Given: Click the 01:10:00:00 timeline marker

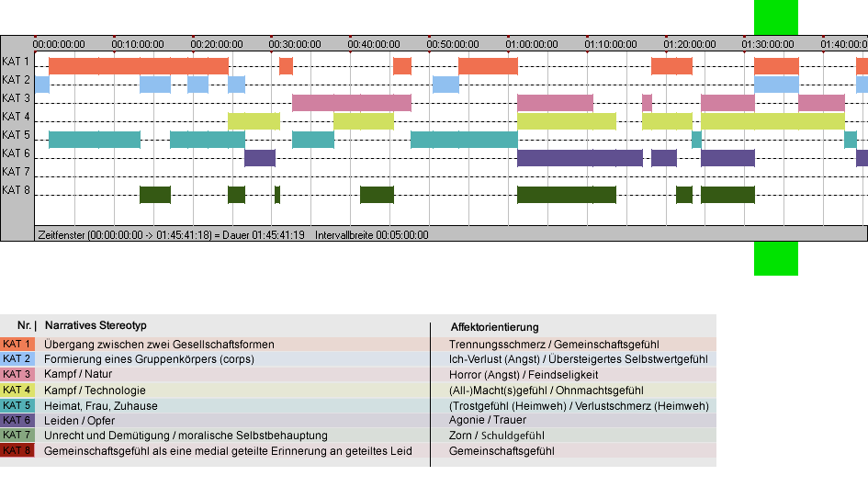Looking at the screenshot, I should tap(611, 44).
